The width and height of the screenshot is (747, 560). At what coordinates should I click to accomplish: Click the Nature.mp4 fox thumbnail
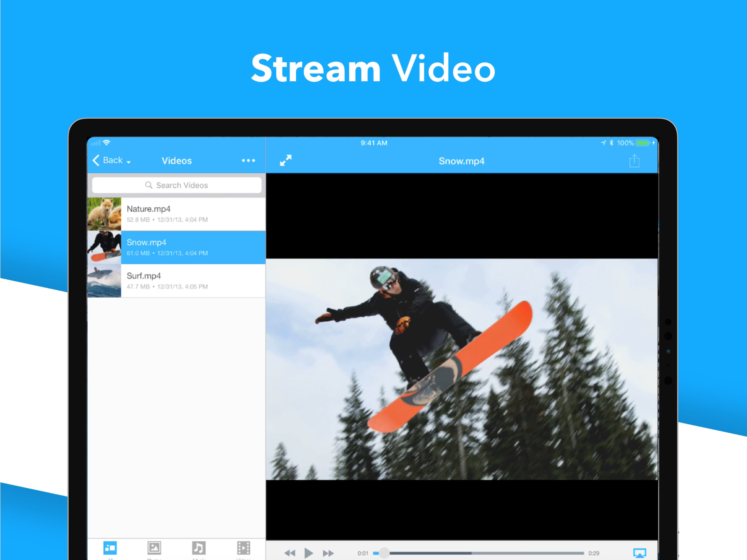[x=104, y=214]
